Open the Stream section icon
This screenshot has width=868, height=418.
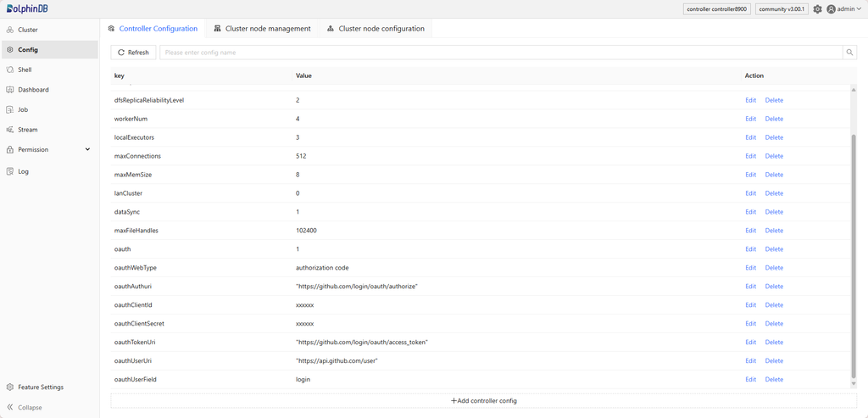10,130
